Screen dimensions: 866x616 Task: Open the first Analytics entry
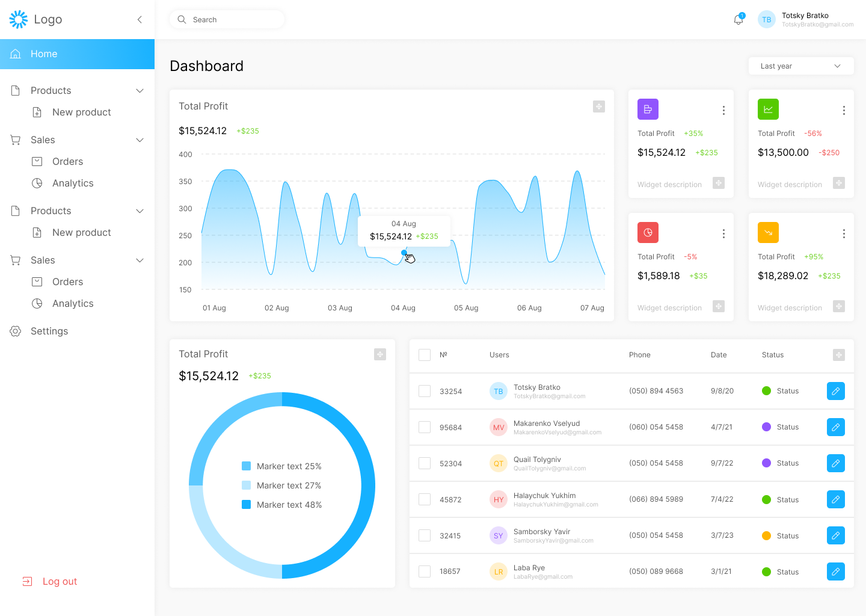[x=63, y=183]
